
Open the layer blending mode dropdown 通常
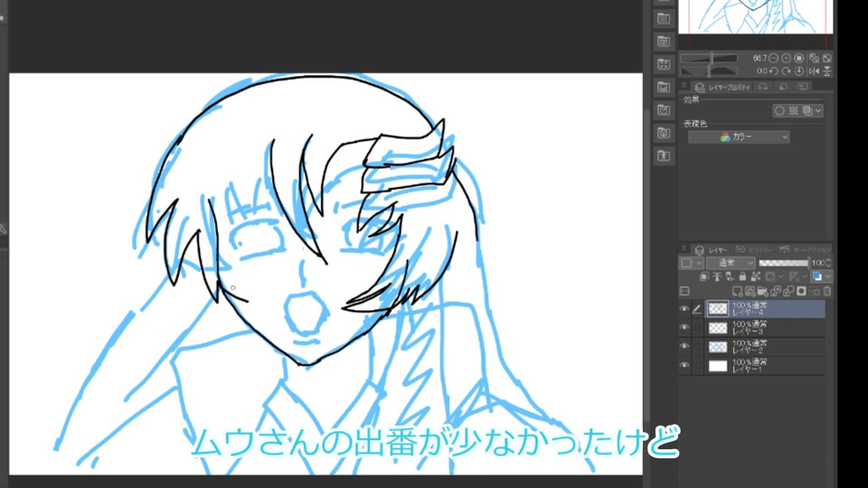[x=731, y=263]
